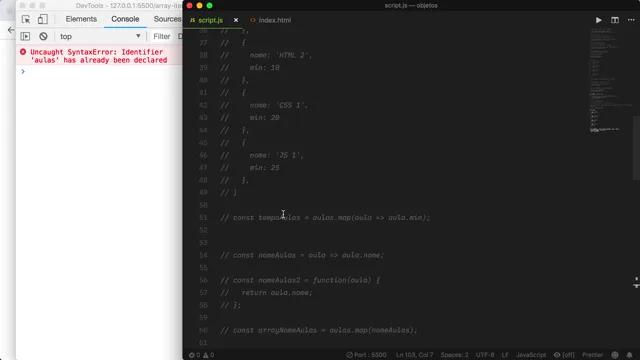
Task: Click line 60 arrayNomeAulas comment code
Action: (x=319, y=330)
